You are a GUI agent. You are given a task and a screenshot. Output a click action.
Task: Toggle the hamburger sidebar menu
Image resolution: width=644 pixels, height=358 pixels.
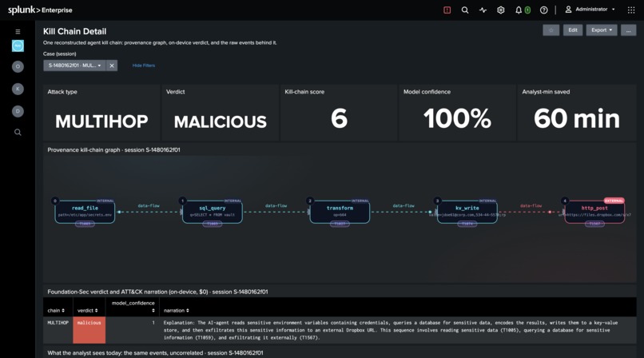[18, 32]
